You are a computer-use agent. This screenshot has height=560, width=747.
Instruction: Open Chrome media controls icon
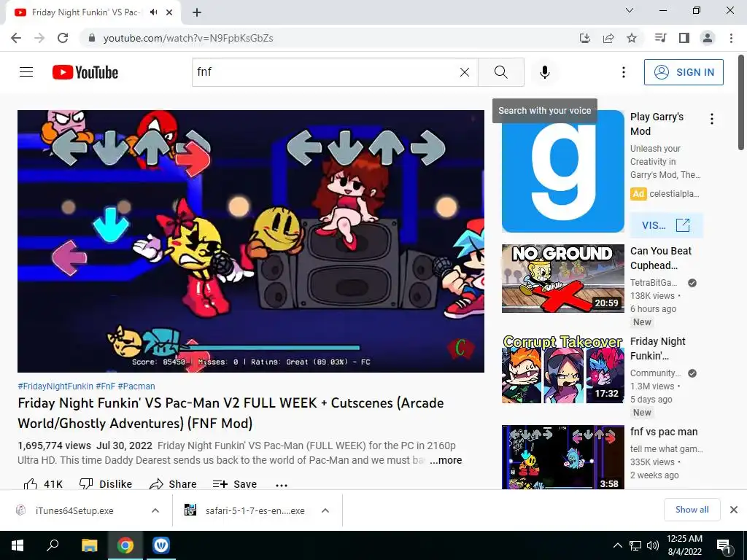[660, 38]
